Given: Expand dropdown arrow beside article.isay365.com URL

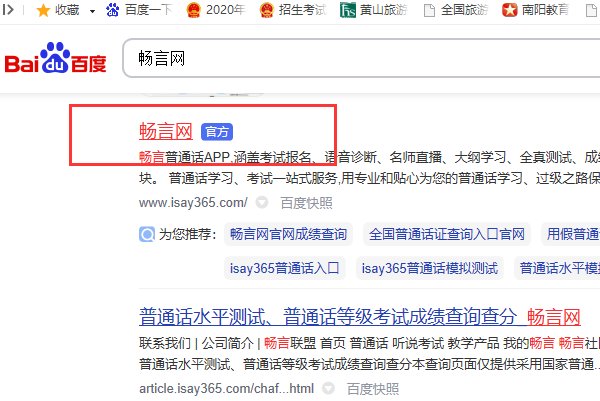Looking at the screenshot, I should point(328,388).
